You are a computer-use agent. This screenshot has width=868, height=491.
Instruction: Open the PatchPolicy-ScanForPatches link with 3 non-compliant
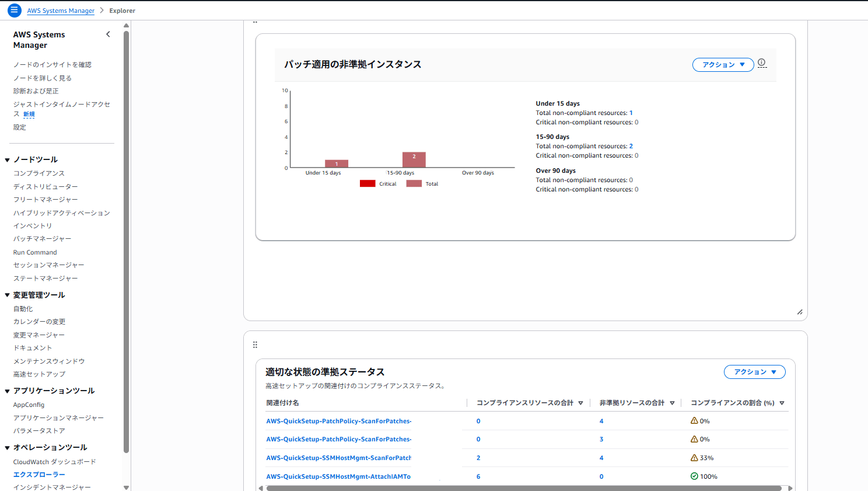click(339, 439)
